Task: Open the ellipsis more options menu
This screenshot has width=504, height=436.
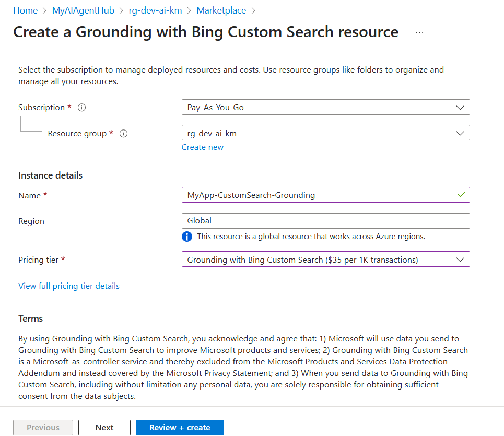Action: tap(419, 32)
